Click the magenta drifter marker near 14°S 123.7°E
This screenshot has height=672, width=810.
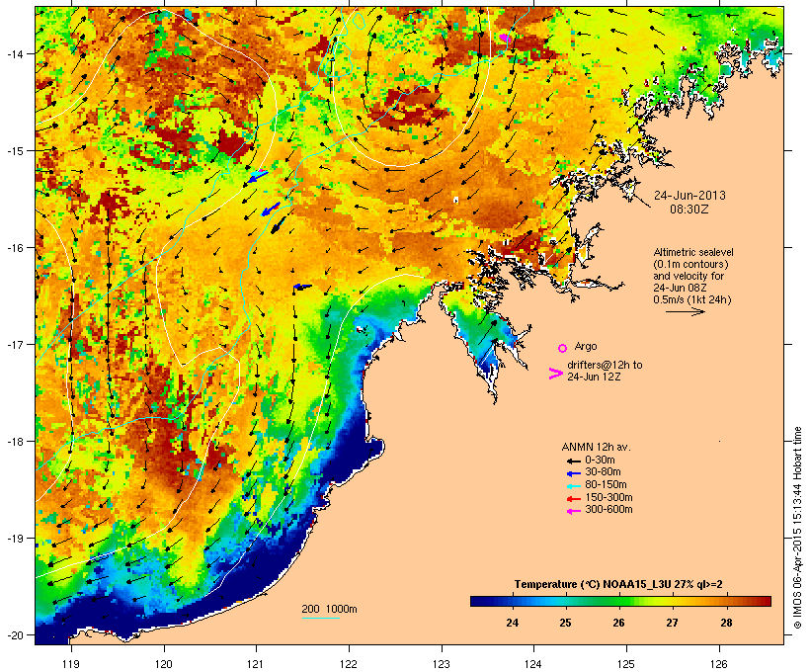[505, 38]
